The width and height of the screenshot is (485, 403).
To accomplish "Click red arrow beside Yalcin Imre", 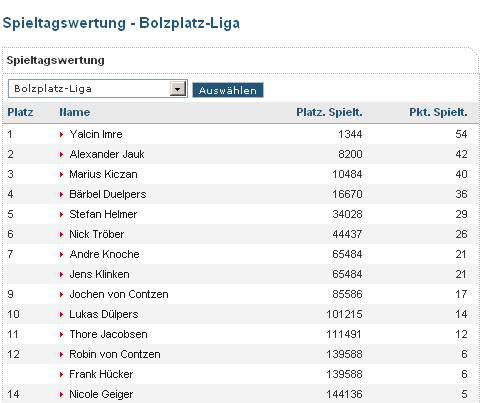I will point(61,135).
